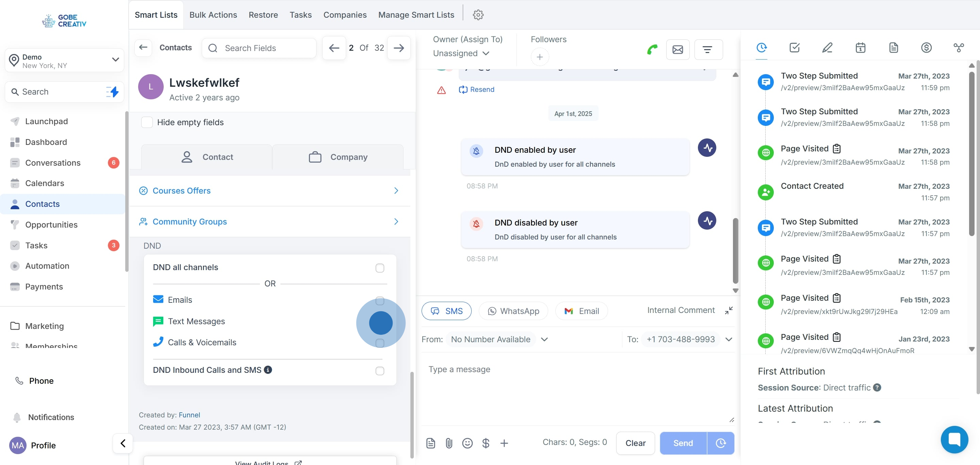The width and height of the screenshot is (980, 465).
Task: Click the Type a message field
Action: pos(577,388)
